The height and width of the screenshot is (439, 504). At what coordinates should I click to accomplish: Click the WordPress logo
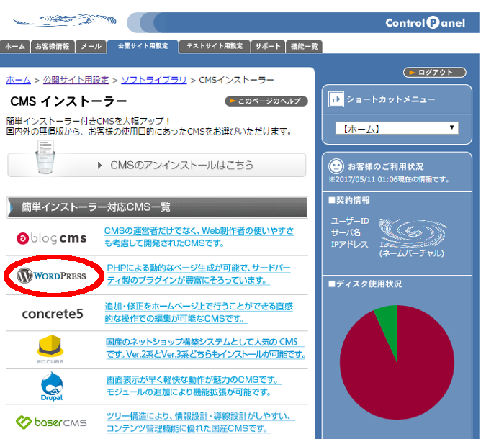(52, 276)
